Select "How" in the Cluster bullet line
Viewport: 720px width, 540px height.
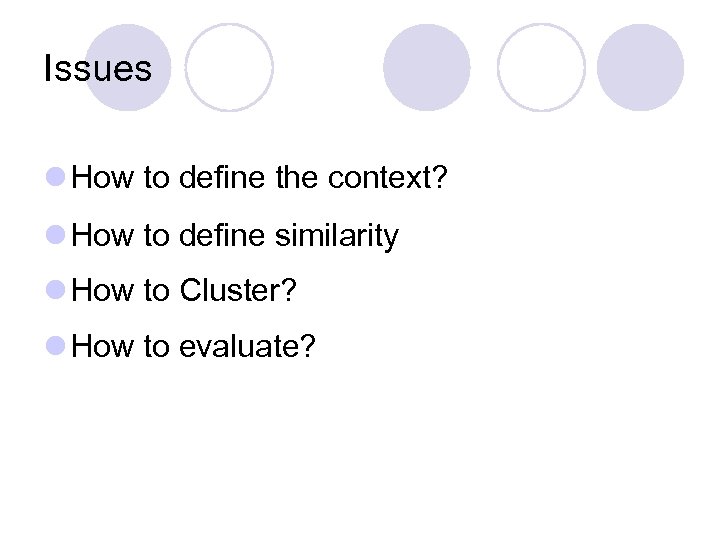[x=104, y=291]
